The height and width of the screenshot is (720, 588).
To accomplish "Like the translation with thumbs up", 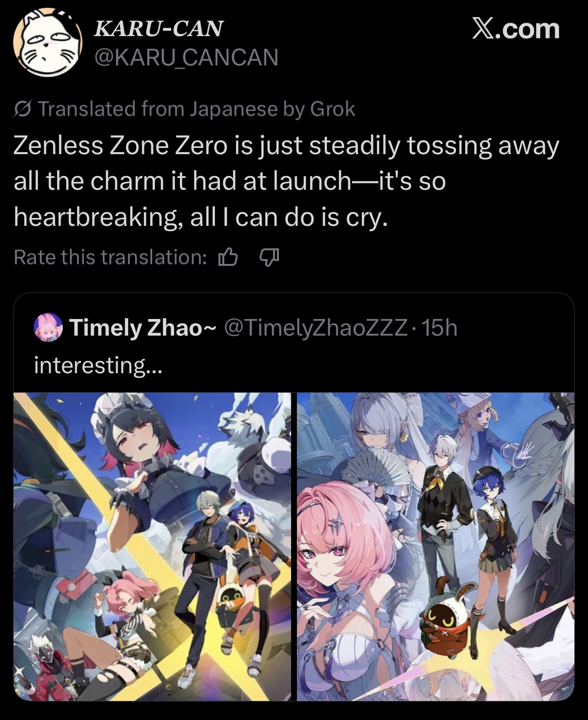I will tap(228, 257).
